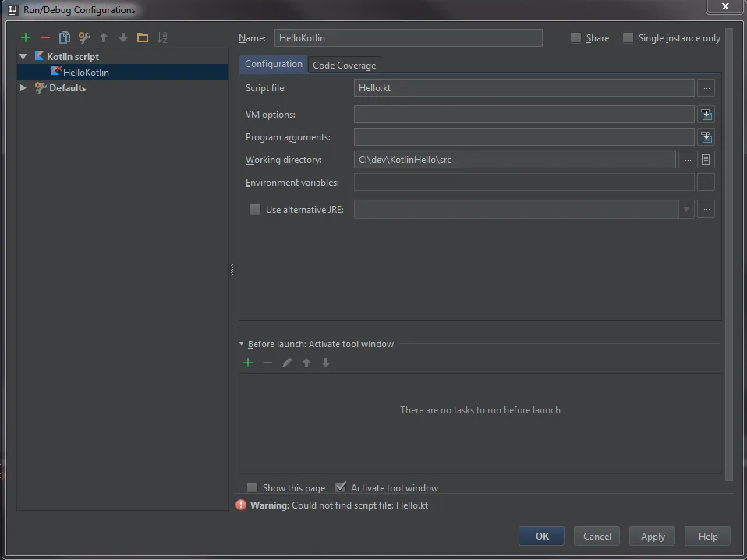Click the panel splitter grip handle
The image size is (747, 560).
coord(232,270)
